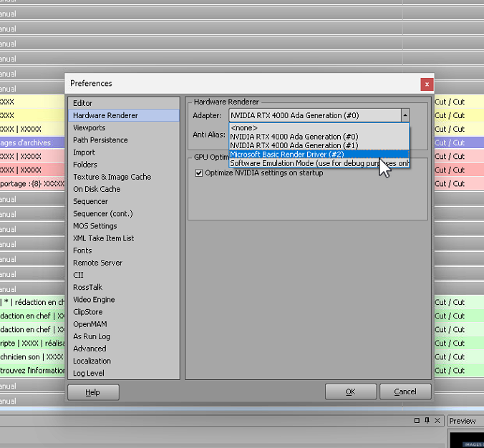Choose <none> in the Adapter list
The height and width of the screenshot is (448, 484).
click(319, 127)
